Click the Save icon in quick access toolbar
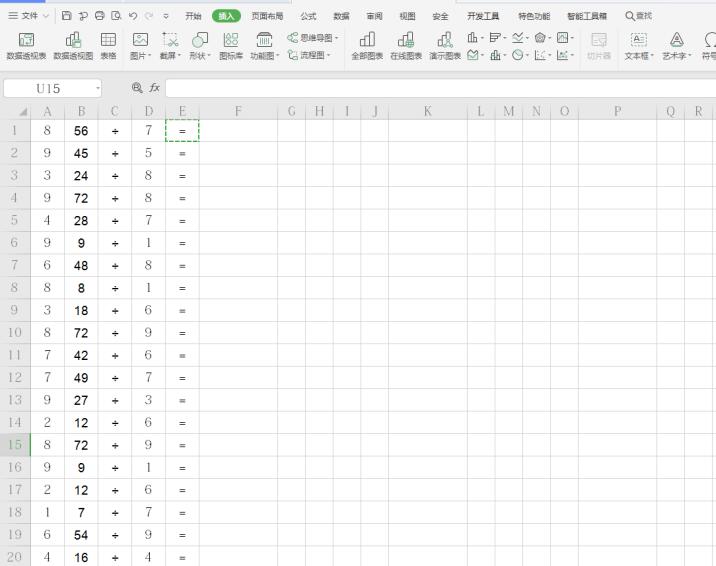716x566 pixels. (67, 16)
